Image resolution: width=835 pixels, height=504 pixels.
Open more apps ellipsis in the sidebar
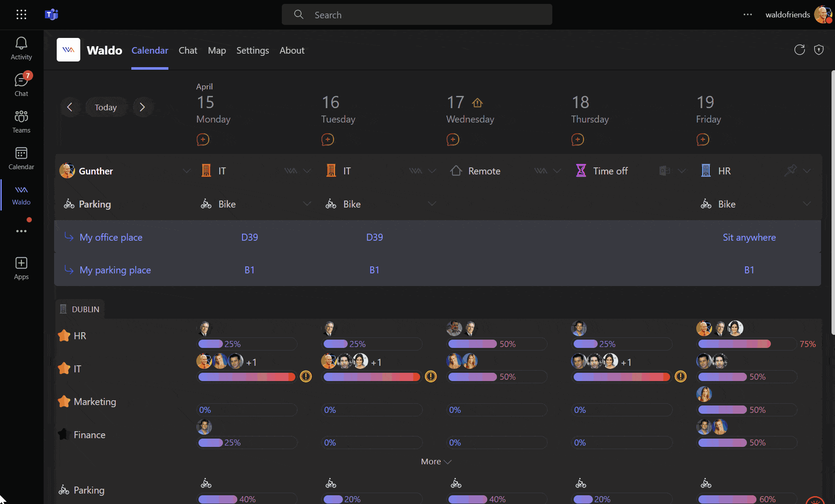tap(21, 231)
